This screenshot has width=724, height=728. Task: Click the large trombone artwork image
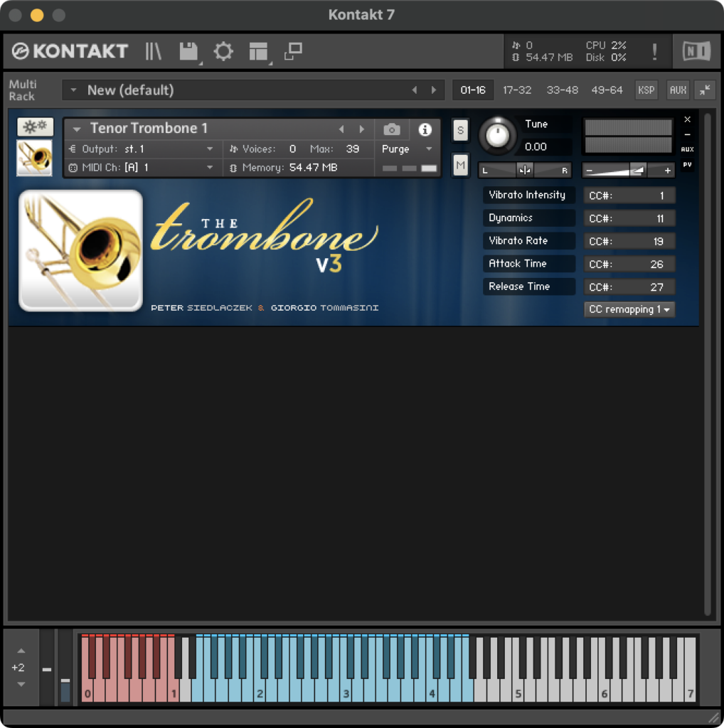81,251
